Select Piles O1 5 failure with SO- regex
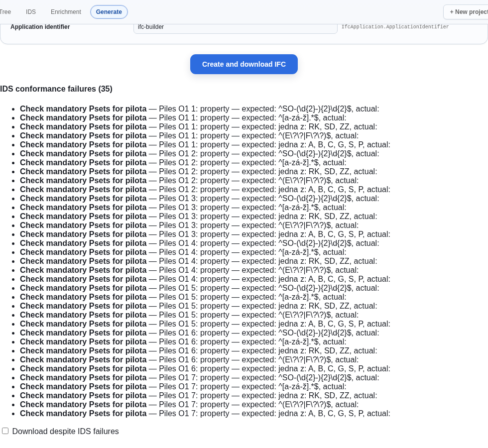Viewport: 488px width, 448px height. (x=200, y=288)
